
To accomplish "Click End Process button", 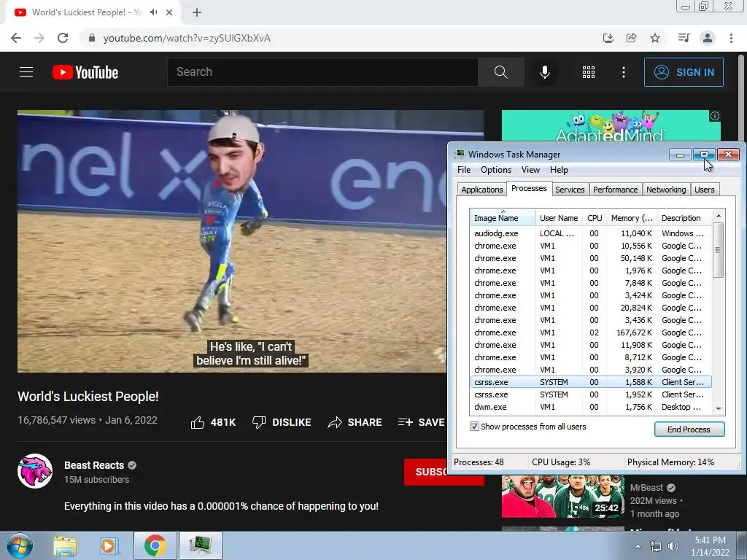I will point(689,429).
